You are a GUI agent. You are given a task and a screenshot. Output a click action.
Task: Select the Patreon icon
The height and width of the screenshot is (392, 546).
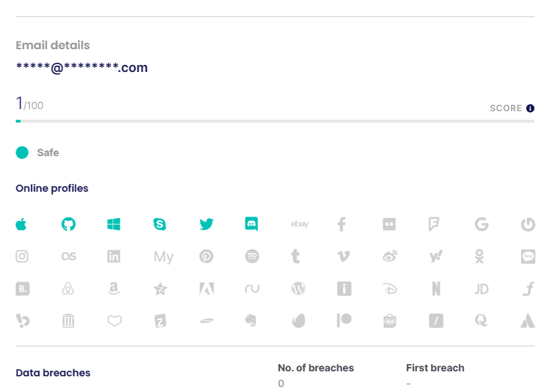tap(344, 320)
